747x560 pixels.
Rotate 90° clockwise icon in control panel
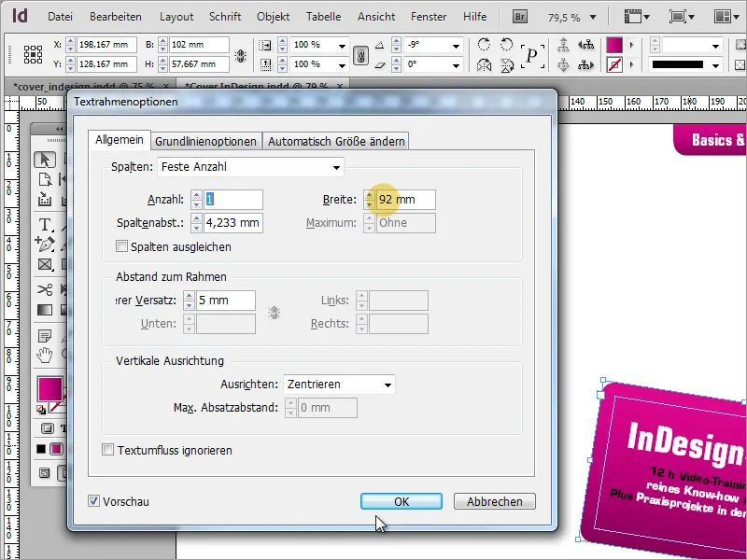[484, 44]
